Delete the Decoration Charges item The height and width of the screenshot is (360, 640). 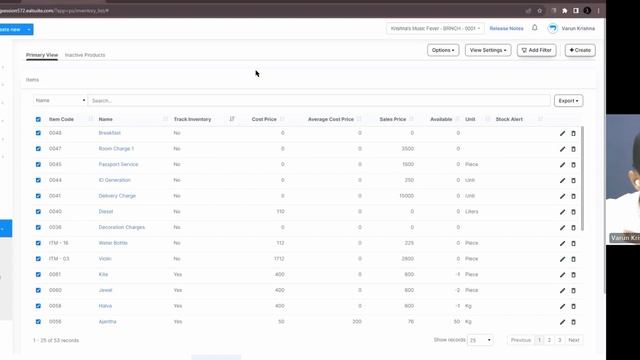(x=573, y=227)
